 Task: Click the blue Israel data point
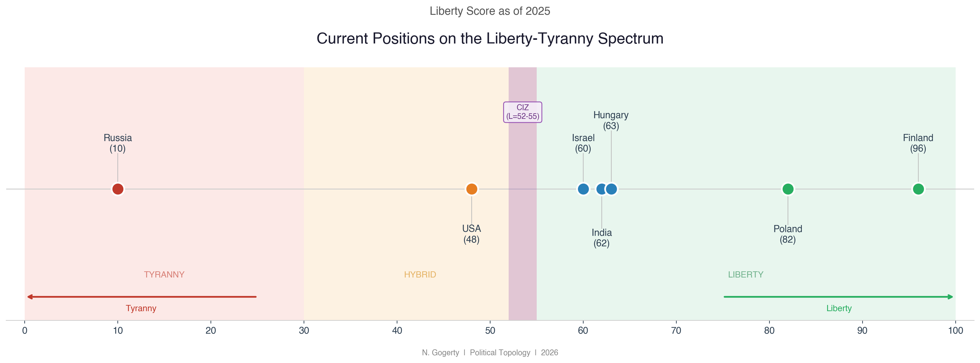583,189
